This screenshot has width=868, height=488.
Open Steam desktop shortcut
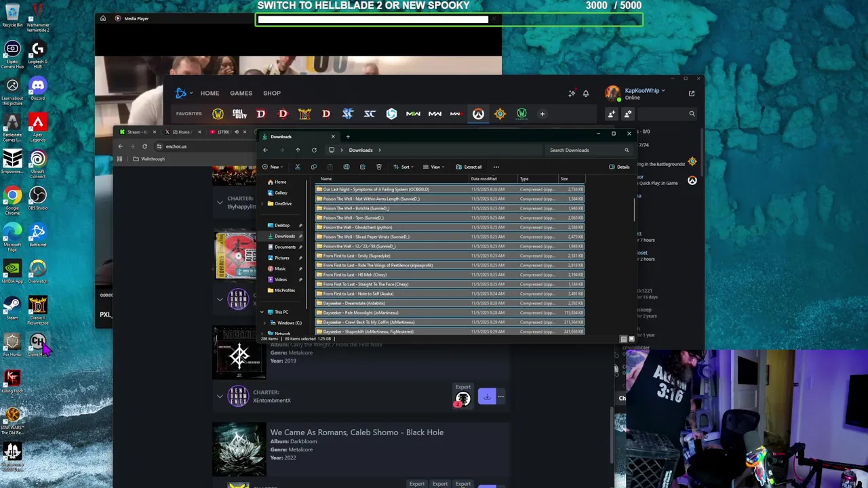point(12,308)
